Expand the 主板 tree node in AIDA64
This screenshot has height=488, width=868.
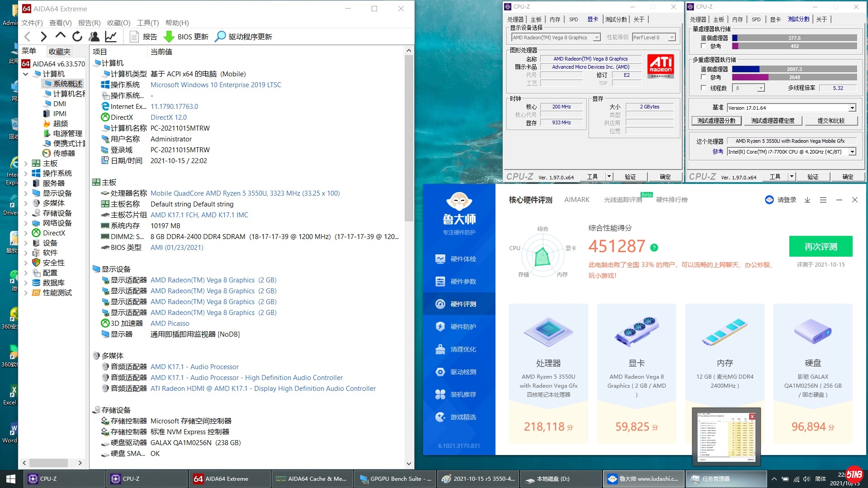(x=26, y=164)
